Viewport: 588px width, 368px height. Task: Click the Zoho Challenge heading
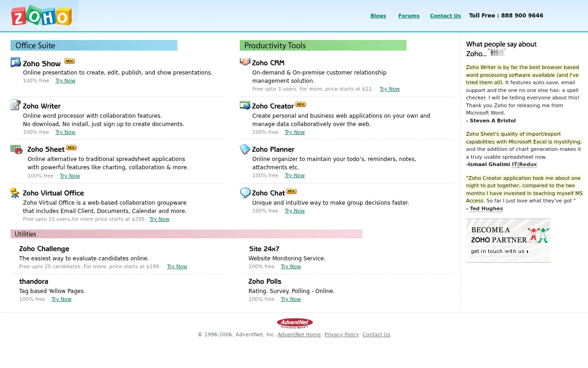44,249
